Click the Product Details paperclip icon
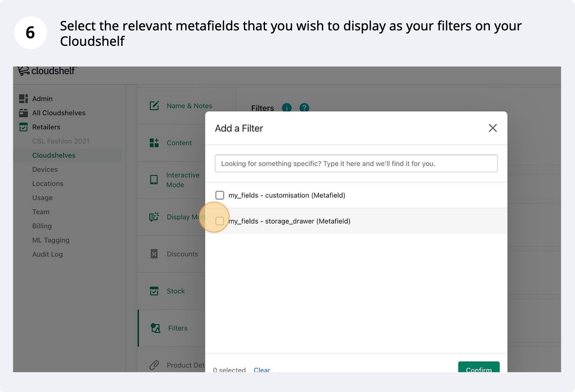The height and width of the screenshot is (392, 575). pos(154,365)
